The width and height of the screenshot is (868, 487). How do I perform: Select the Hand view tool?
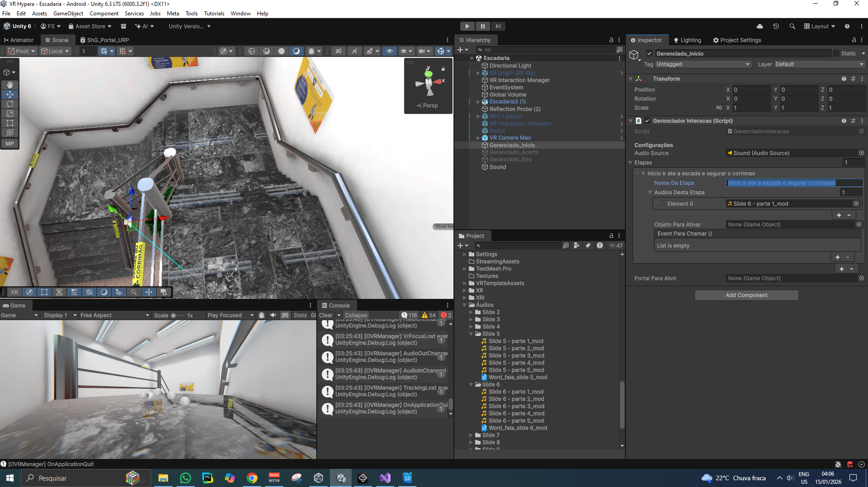(x=10, y=85)
